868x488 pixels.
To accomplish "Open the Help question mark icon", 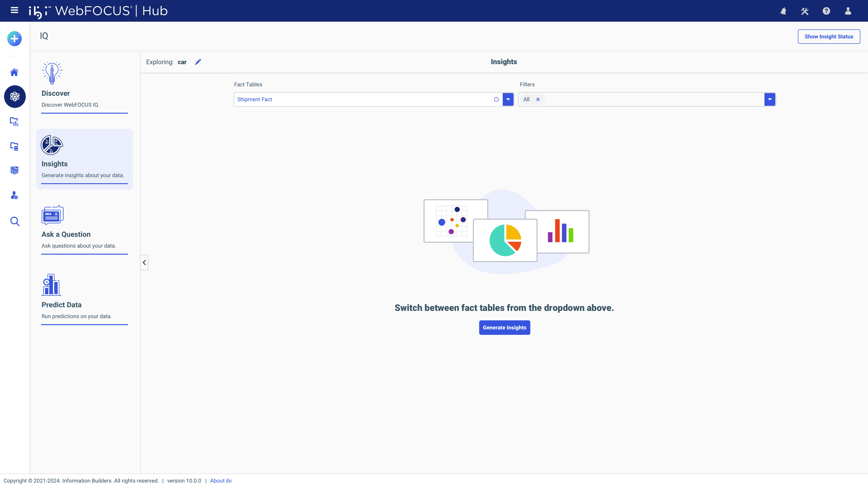I will point(826,11).
